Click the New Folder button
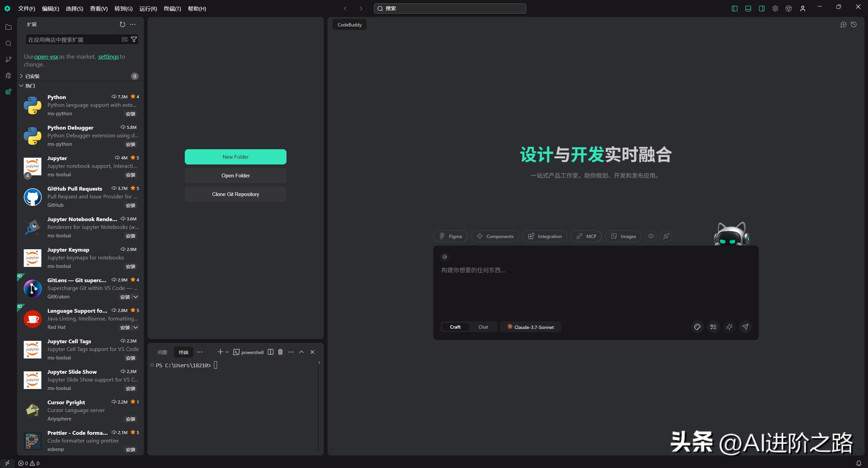 coord(235,157)
